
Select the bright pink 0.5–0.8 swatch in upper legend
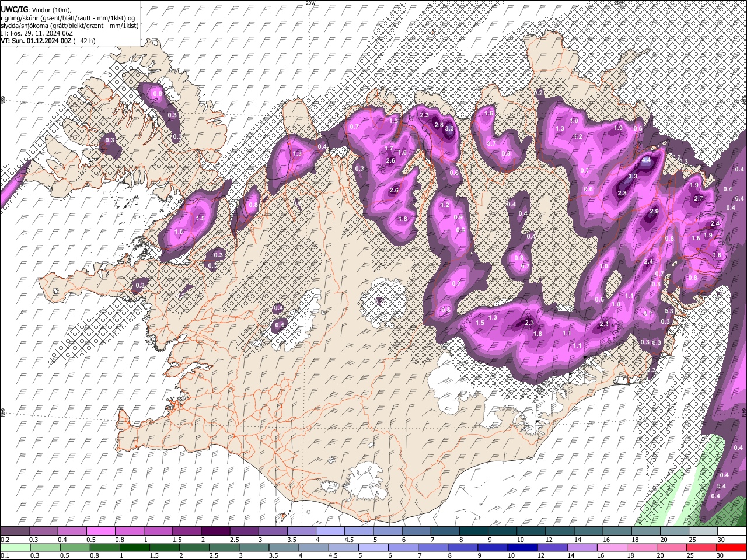point(101,531)
